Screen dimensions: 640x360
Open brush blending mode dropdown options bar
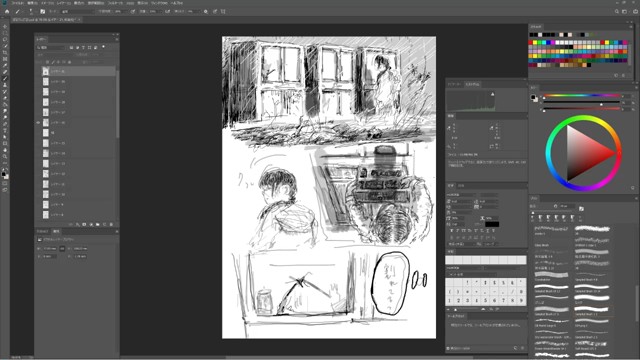click(x=77, y=11)
